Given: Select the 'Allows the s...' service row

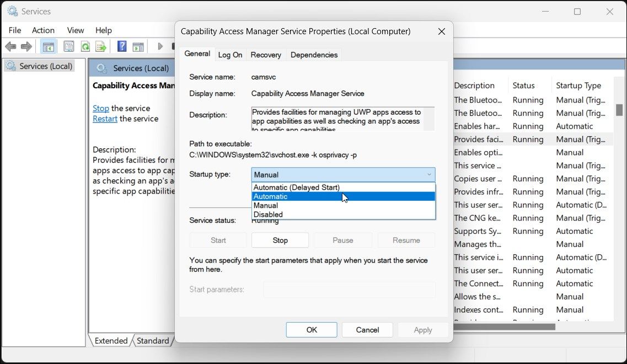Looking at the screenshot, I should click(533, 296).
